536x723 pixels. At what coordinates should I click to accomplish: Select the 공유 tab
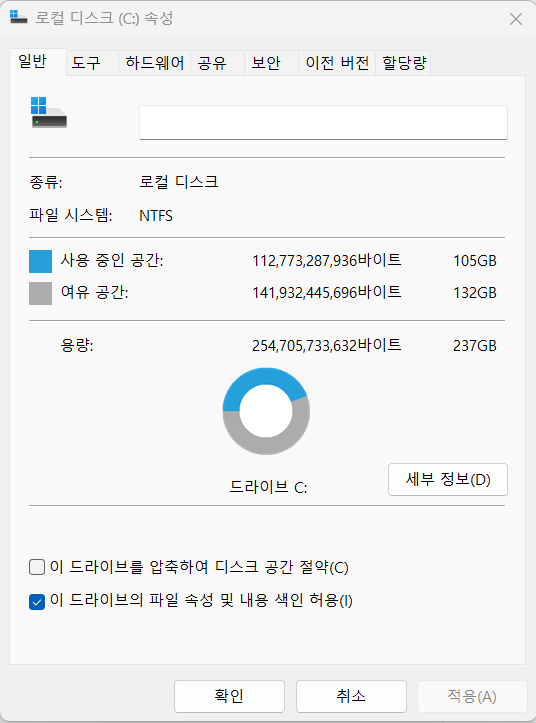coord(217,63)
